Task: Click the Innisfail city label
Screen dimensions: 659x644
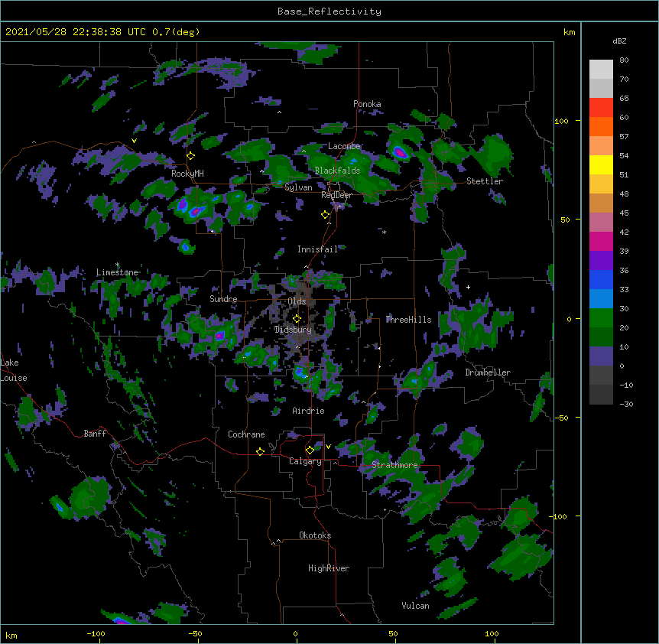Action: pos(317,249)
